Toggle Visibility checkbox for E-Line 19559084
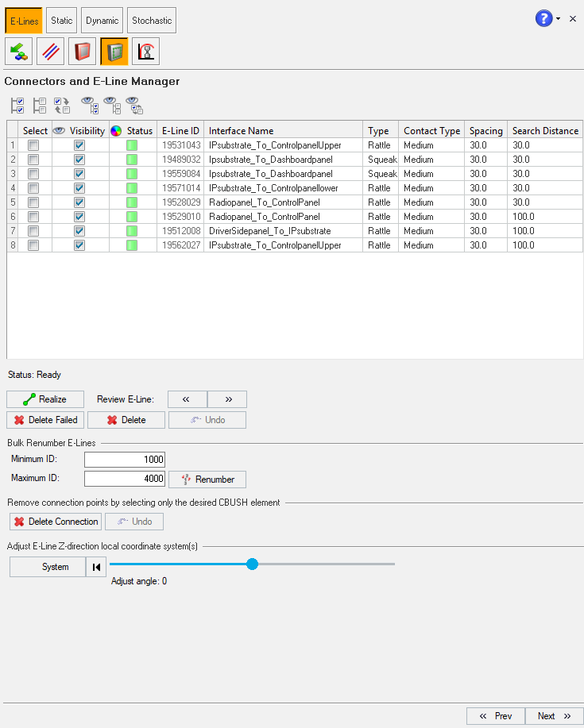Image resolution: width=584 pixels, height=728 pixels. (x=79, y=174)
